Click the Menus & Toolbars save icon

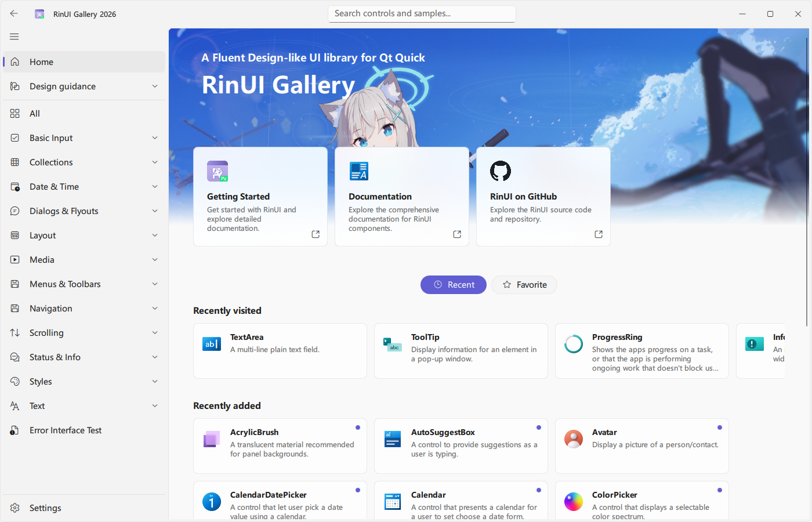[15, 284]
